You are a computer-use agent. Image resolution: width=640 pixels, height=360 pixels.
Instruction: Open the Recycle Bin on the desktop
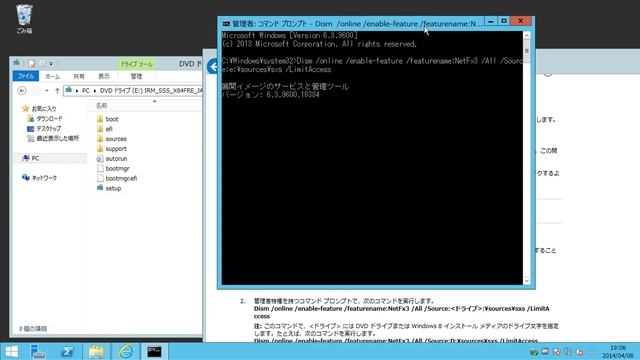tap(24, 19)
